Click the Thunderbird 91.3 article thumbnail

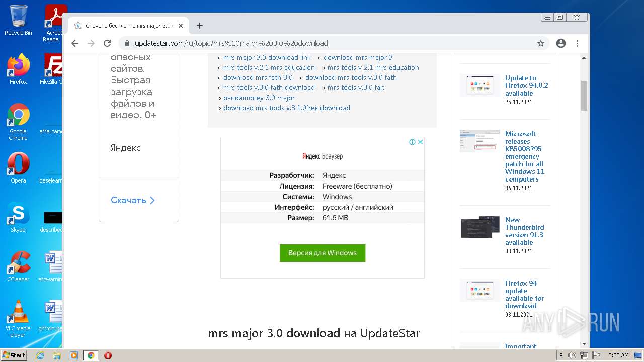[480, 227]
